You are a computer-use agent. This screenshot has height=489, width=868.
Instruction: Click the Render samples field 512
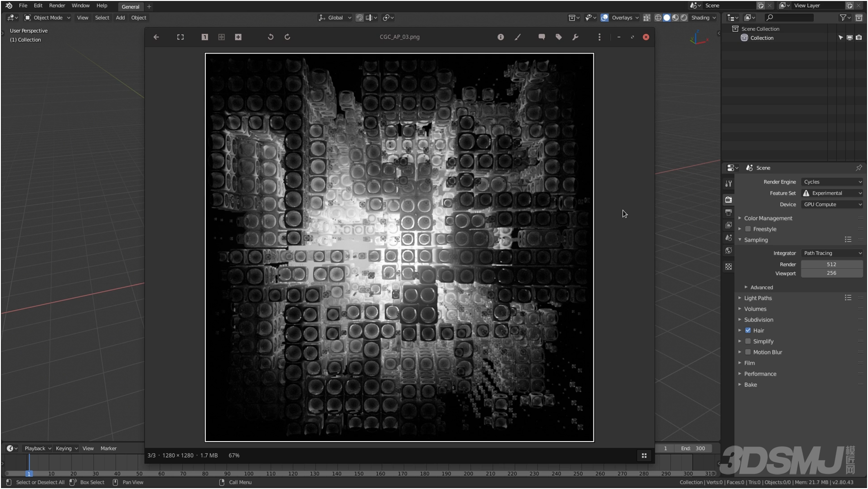coord(832,265)
